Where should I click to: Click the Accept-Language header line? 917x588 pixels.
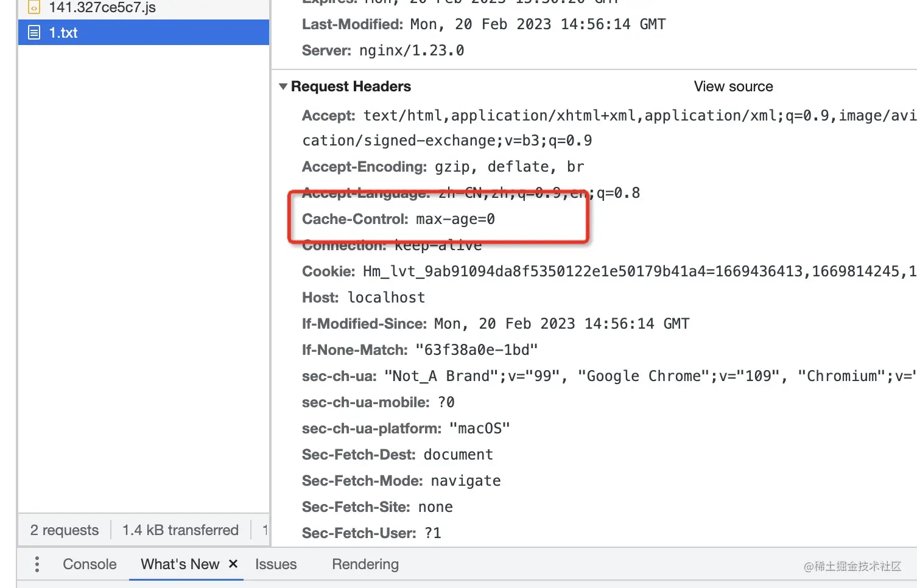pos(471,193)
